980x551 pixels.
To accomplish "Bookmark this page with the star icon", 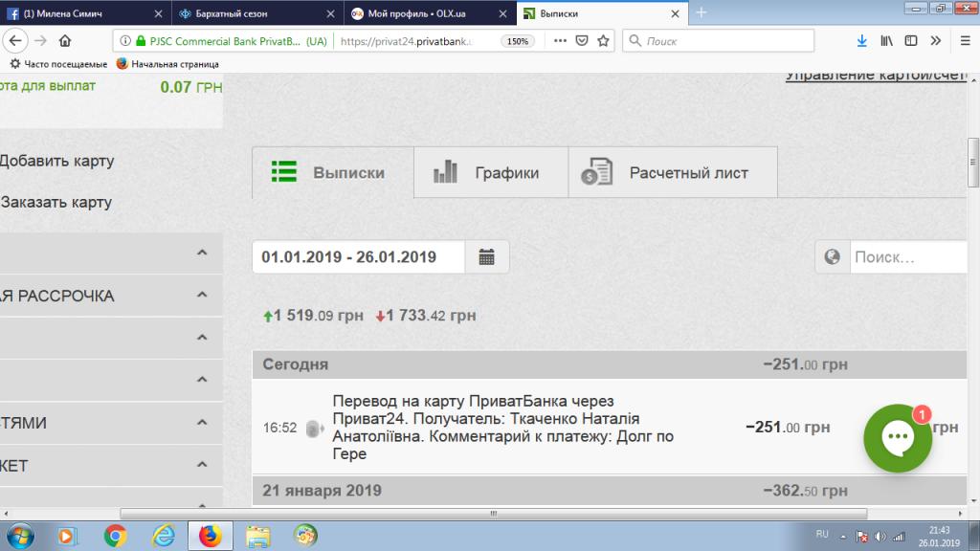I will (604, 41).
